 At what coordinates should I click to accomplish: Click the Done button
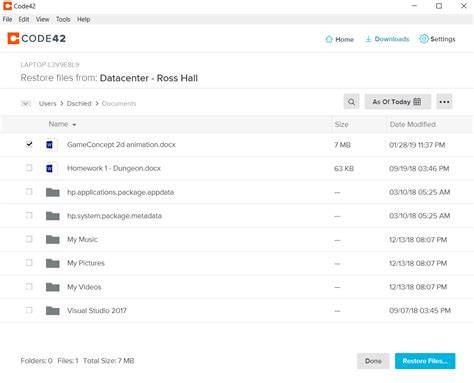tap(373, 361)
